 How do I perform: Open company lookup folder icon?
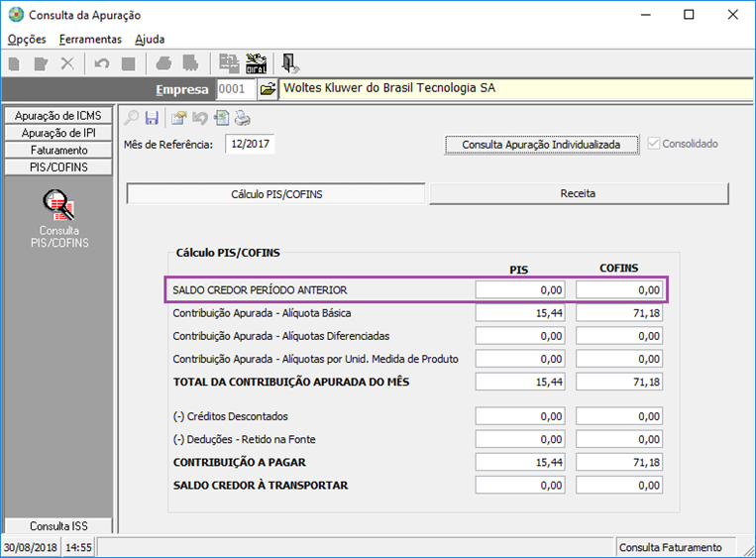[x=268, y=89]
